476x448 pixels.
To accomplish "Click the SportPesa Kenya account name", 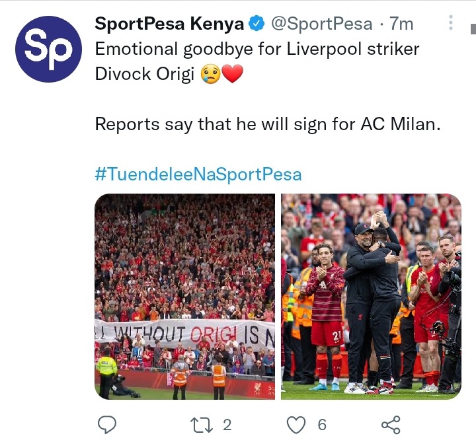I will [x=169, y=24].
